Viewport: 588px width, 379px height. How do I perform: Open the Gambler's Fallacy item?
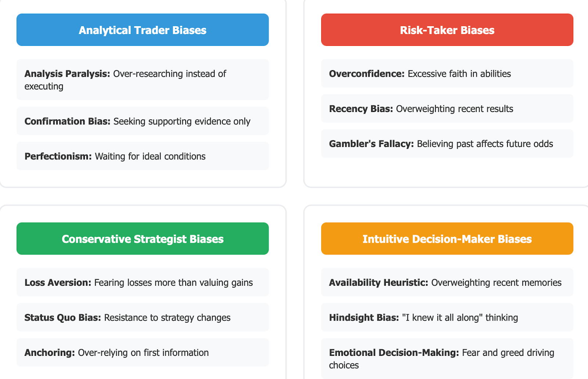tap(447, 144)
